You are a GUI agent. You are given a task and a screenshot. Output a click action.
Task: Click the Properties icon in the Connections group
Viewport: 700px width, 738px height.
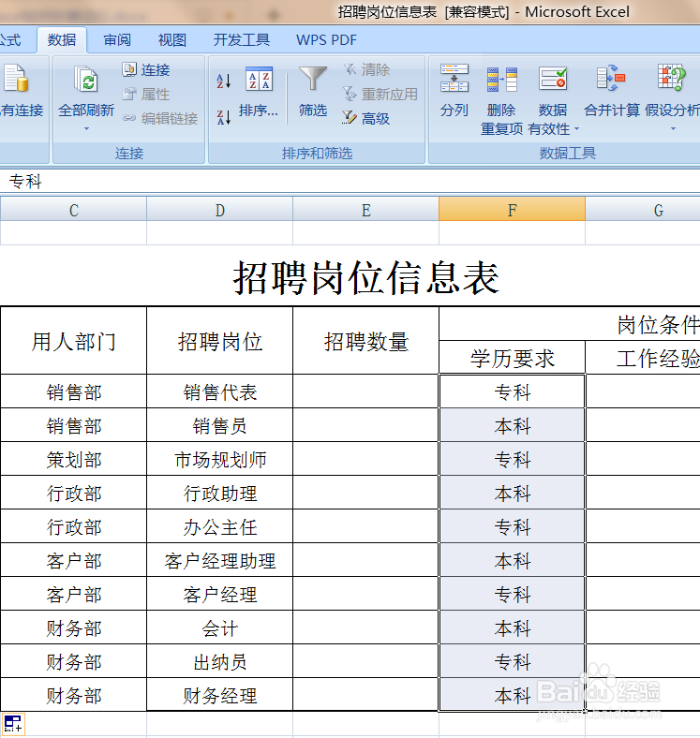[129, 95]
